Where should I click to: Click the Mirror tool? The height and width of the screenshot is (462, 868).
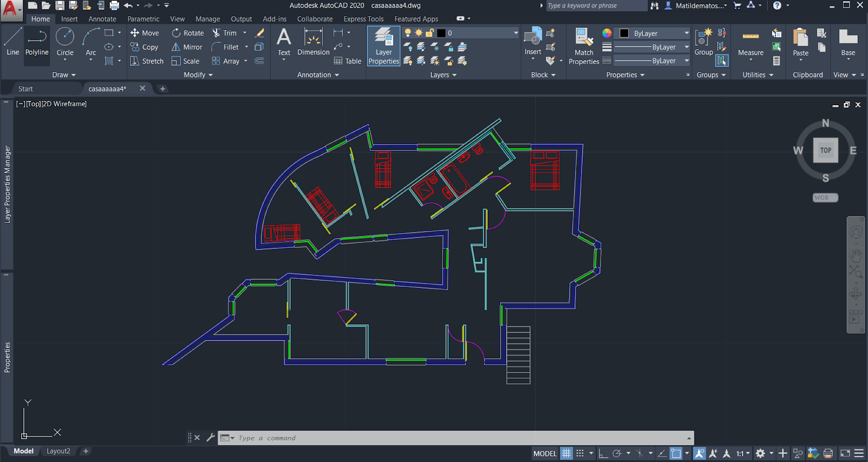[x=187, y=47]
